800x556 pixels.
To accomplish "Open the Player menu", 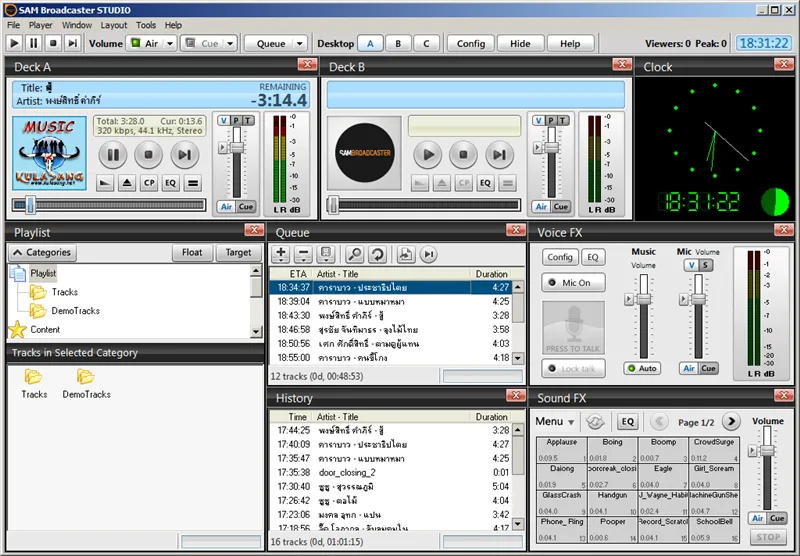I will tap(40, 25).
